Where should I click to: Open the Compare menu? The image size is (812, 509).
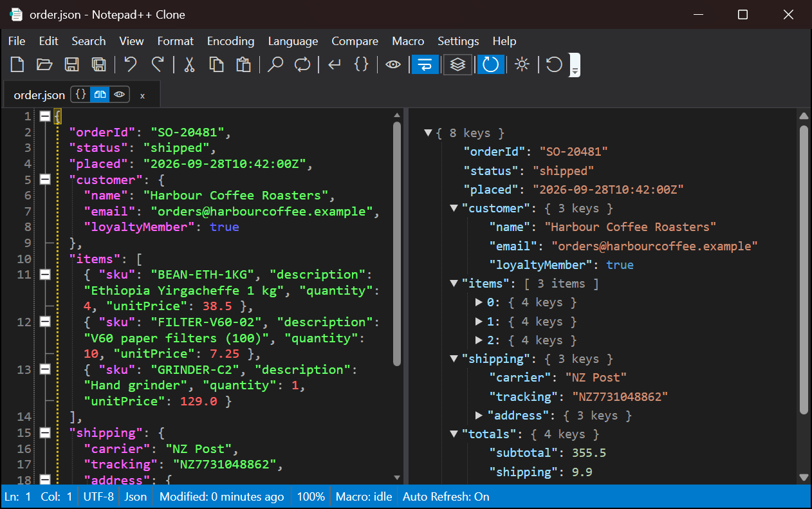point(355,41)
